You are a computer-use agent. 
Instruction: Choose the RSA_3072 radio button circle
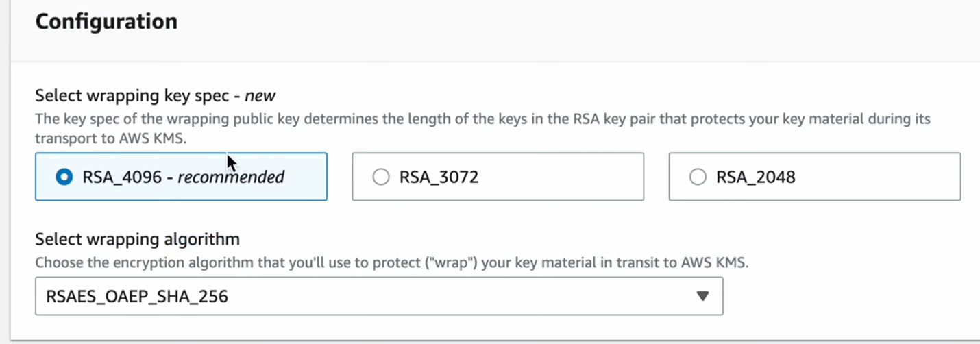(380, 177)
